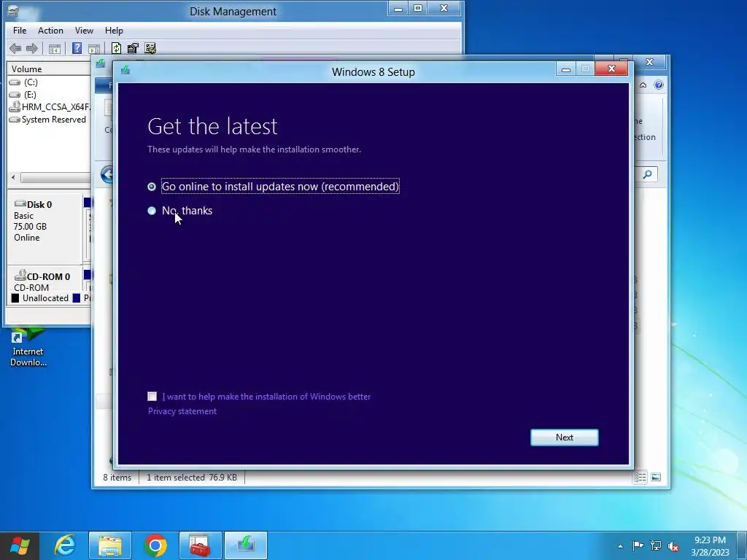Click black Unallocated legend swatch

(15, 298)
